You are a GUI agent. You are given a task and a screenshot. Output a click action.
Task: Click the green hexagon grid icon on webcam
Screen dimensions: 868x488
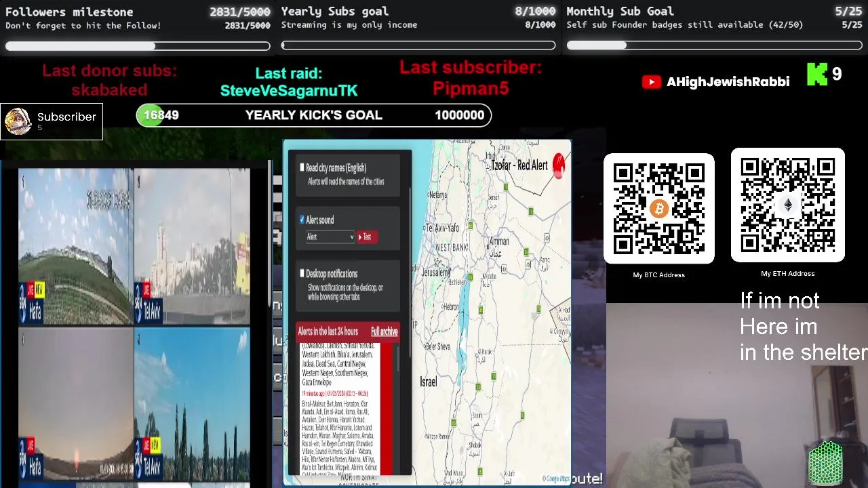point(826,464)
